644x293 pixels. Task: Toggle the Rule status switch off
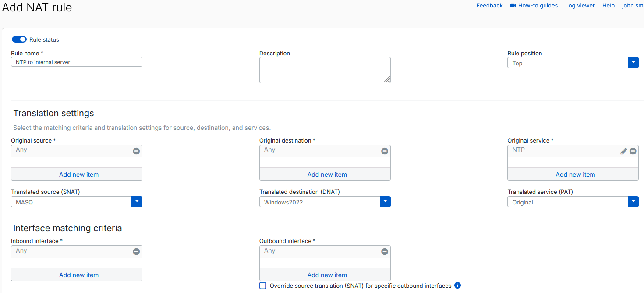coord(19,39)
